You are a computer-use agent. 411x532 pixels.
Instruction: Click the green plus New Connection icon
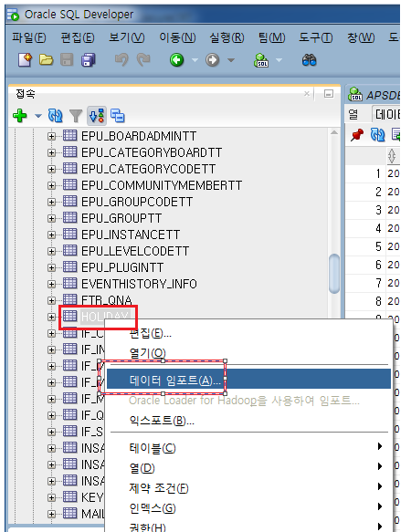tap(20, 115)
